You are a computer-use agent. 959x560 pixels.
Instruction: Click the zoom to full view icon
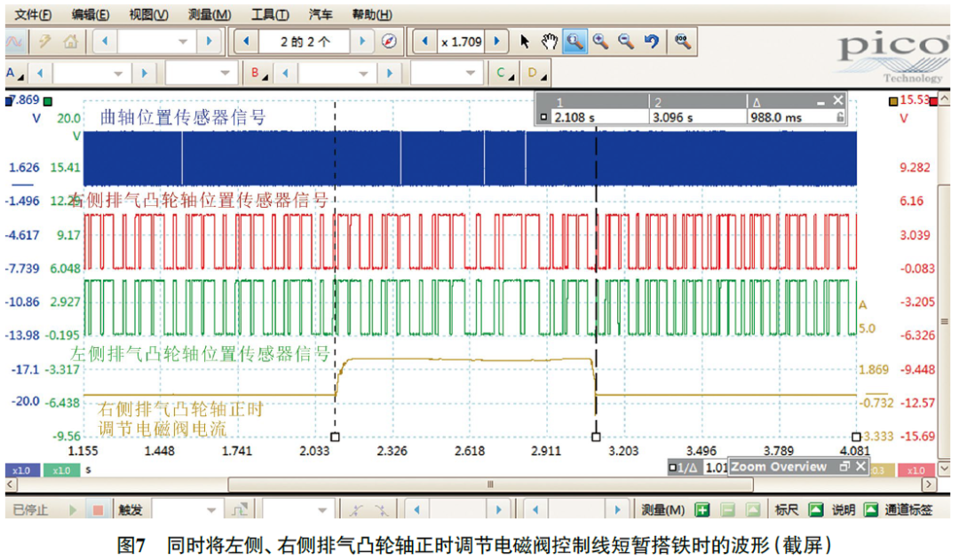pos(683,42)
